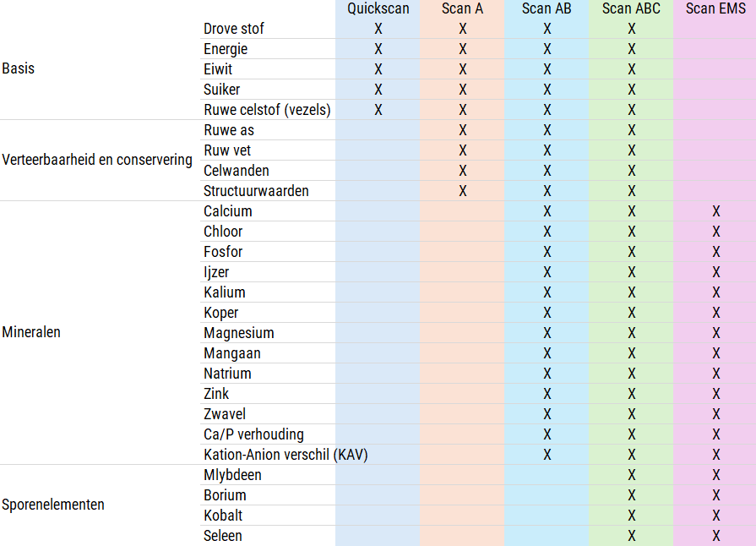
Task: Click the Scan AB column header
Action: coord(547,8)
